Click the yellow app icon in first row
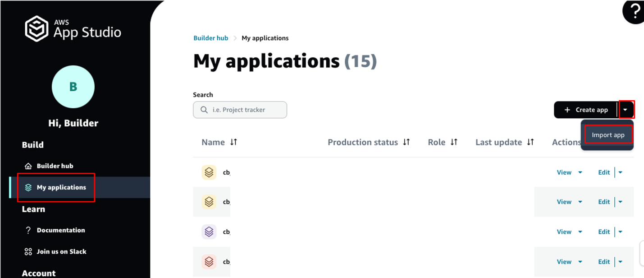 click(209, 172)
